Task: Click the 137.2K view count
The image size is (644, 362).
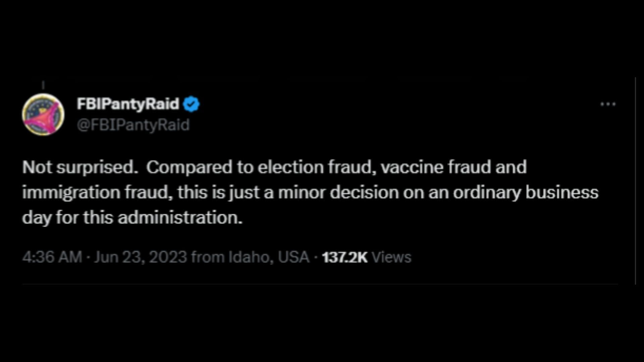Action: pos(344,257)
